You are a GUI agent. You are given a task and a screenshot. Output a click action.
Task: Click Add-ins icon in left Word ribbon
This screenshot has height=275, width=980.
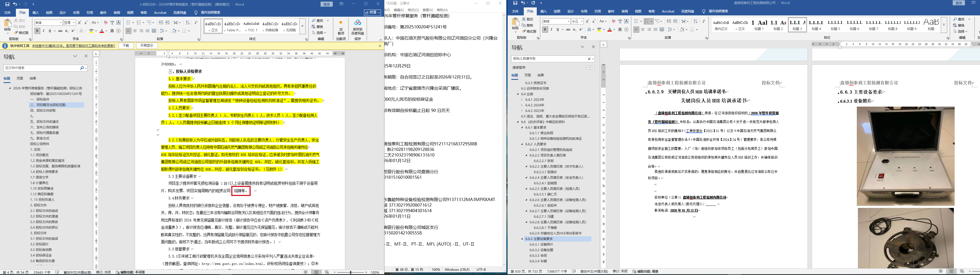[340, 28]
